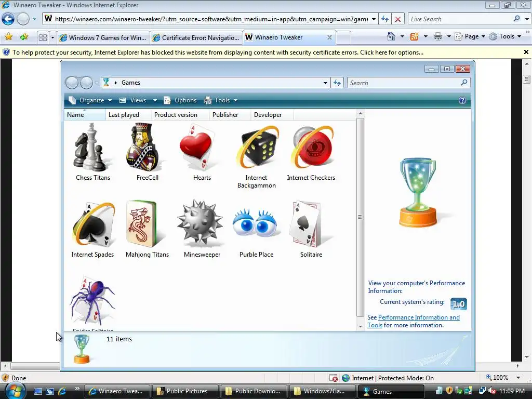The width and height of the screenshot is (532, 399).
Task: Sort by Name column header
Action: pos(84,115)
